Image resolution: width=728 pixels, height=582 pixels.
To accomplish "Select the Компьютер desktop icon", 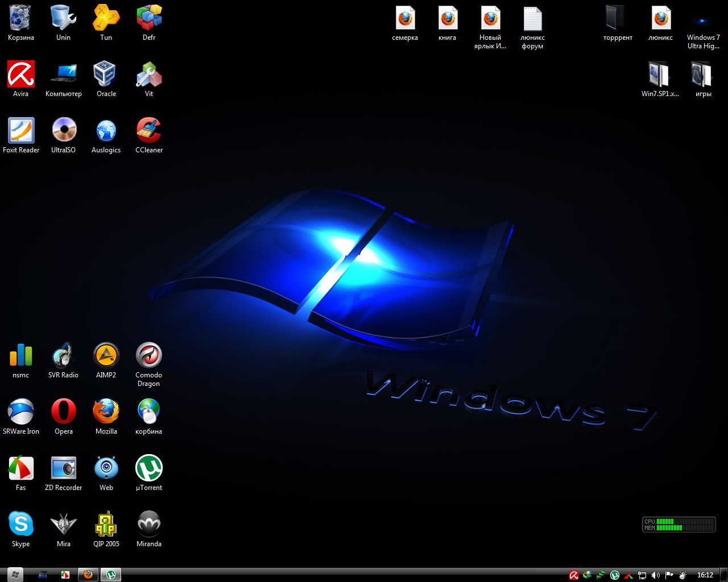I will point(64,79).
